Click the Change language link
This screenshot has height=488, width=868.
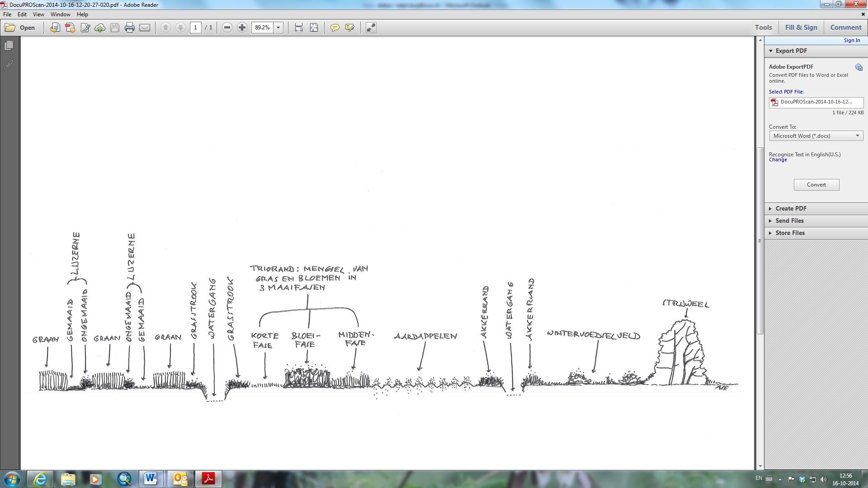(778, 160)
